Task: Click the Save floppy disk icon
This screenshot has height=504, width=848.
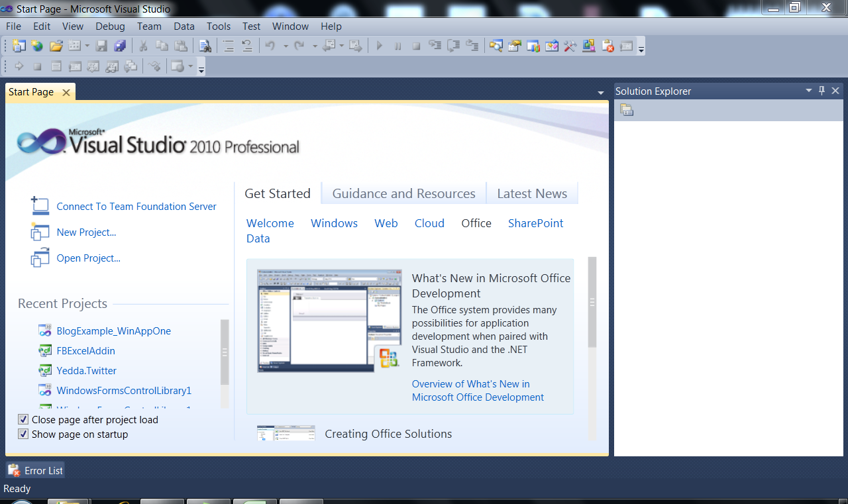Action: point(101,46)
